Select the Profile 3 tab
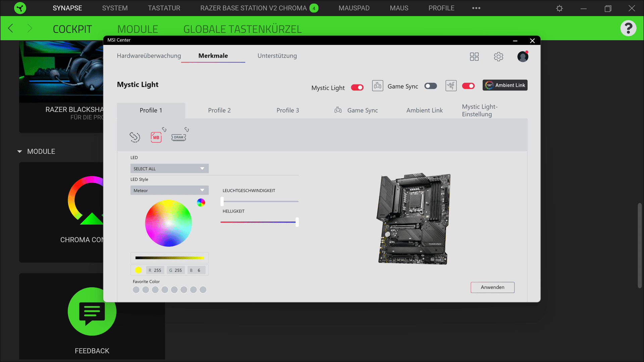 click(288, 110)
